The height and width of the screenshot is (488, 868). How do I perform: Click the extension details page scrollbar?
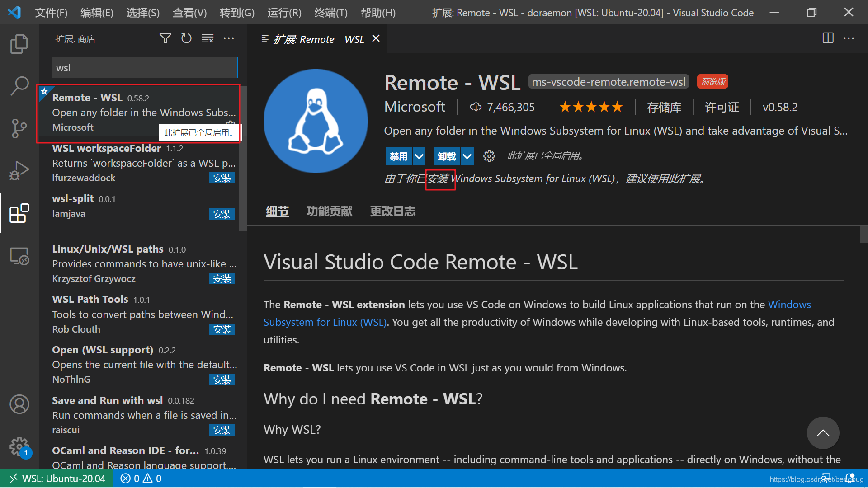pyautogui.click(x=863, y=234)
